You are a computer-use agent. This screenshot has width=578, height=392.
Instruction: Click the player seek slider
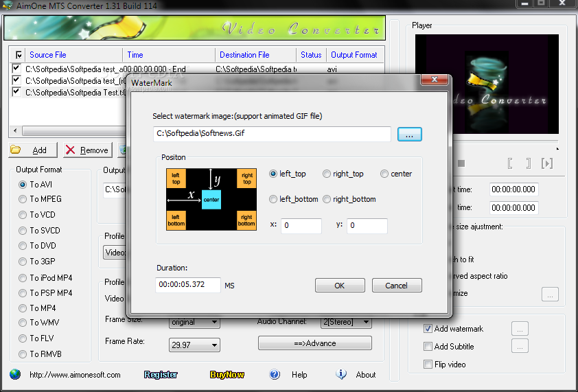tap(505, 141)
